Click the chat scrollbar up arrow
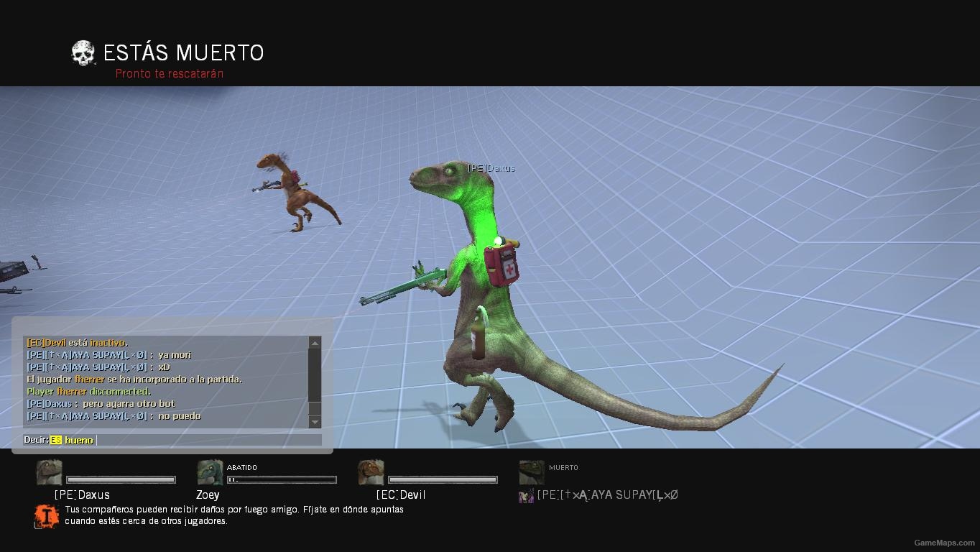The image size is (980, 552). (x=315, y=343)
